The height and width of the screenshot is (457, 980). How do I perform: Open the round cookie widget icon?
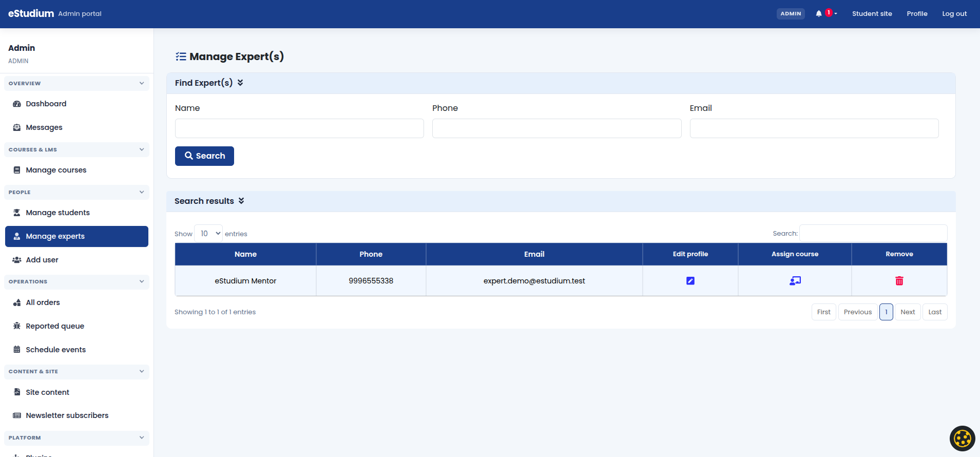coord(962,439)
